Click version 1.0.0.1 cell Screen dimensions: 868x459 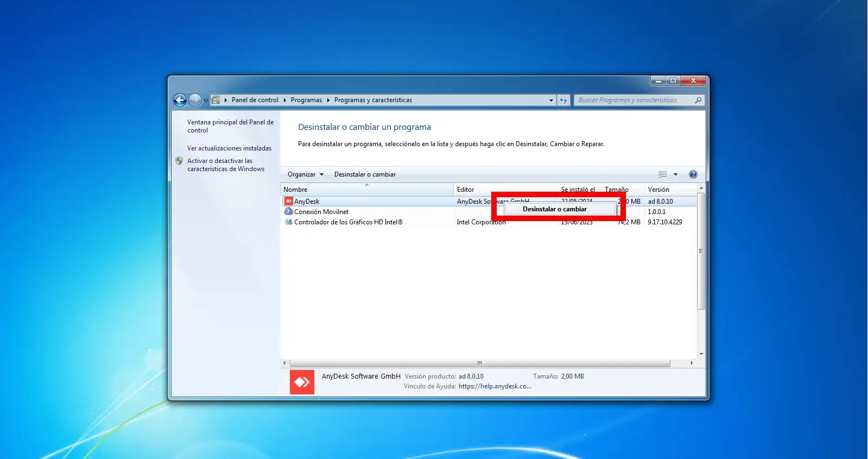pos(656,212)
